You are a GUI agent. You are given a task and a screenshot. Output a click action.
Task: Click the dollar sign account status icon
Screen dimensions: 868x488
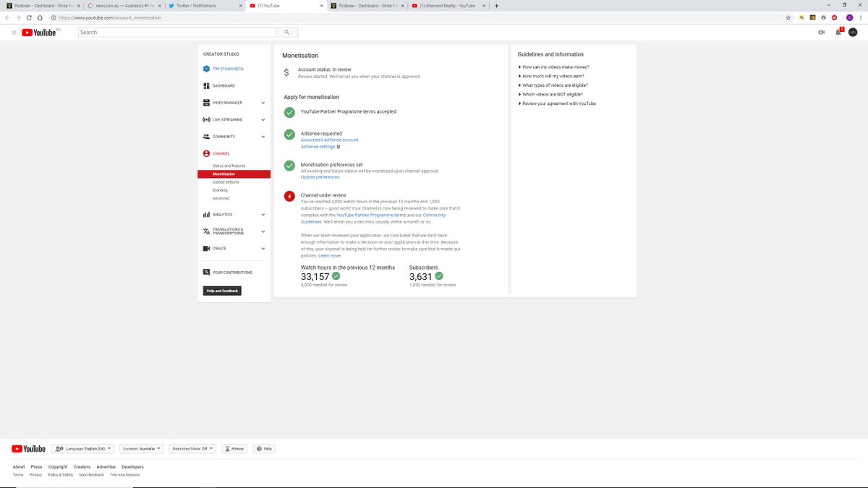coord(286,72)
